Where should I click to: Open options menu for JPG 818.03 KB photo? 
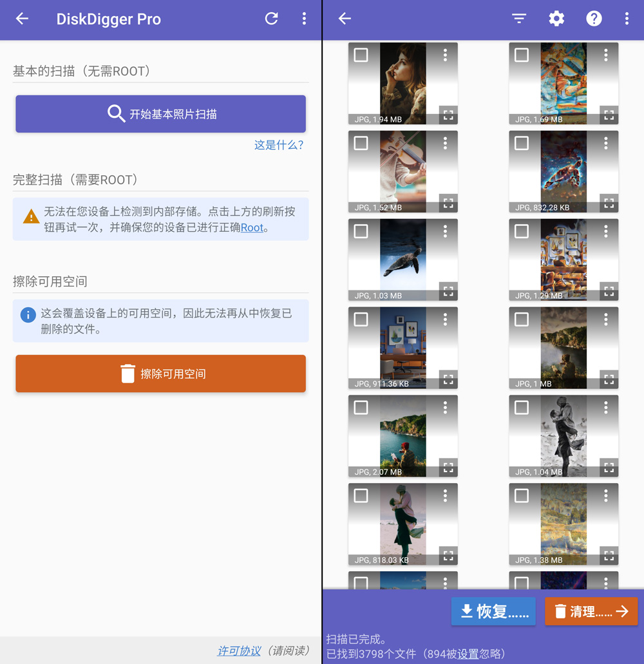[x=445, y=495]
